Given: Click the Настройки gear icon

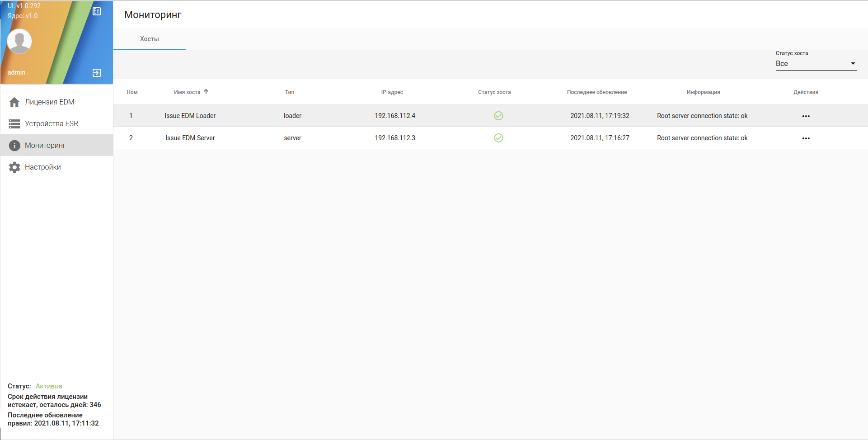Looking at the screenshot, I should pos(14,167).
